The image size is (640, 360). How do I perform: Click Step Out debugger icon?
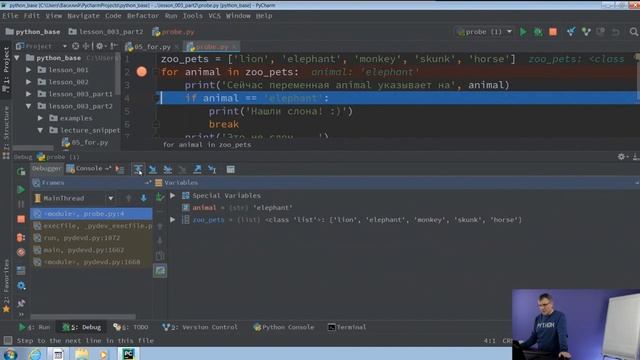pyautogui.click(x=197, y=169)
